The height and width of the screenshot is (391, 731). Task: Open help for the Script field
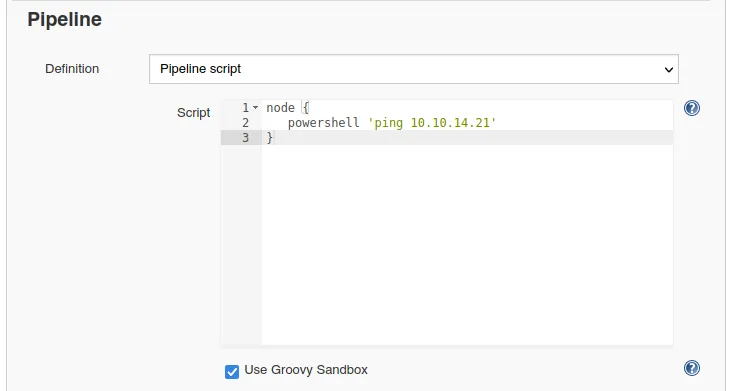[x=691, y=108]
